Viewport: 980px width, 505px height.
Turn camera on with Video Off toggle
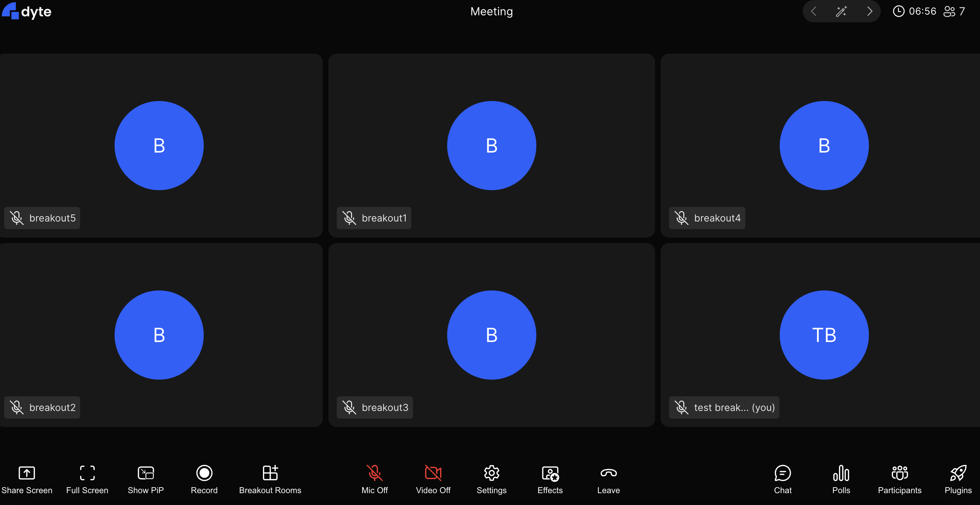433,473
